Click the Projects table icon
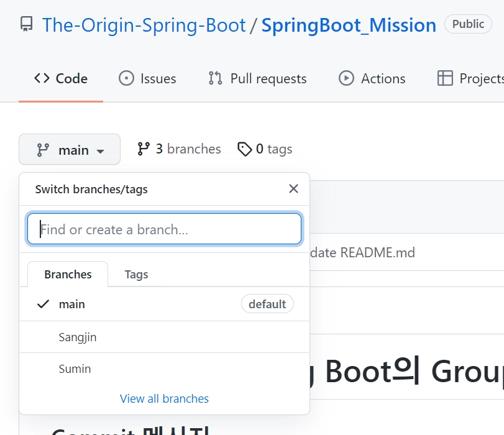The image size is (504, 435). coord(445,78)
